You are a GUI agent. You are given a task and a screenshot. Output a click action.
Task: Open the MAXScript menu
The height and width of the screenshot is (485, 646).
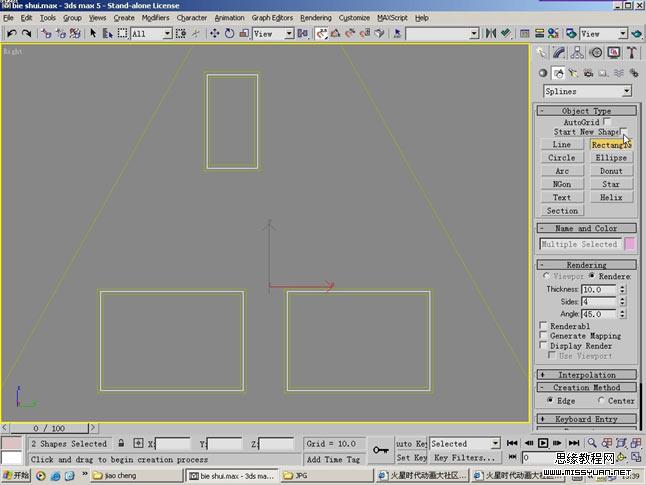pos(392,18)
